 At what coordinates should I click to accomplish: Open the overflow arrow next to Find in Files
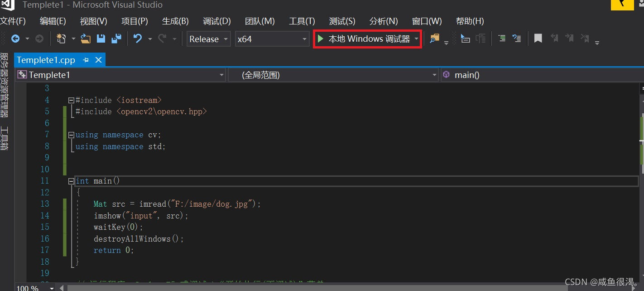[446, 43]
